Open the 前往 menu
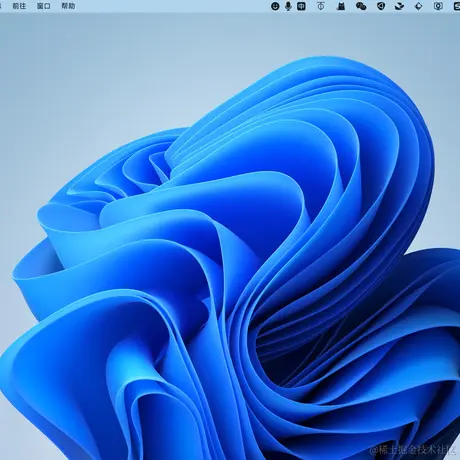460x460 pixels. point(19,6)
